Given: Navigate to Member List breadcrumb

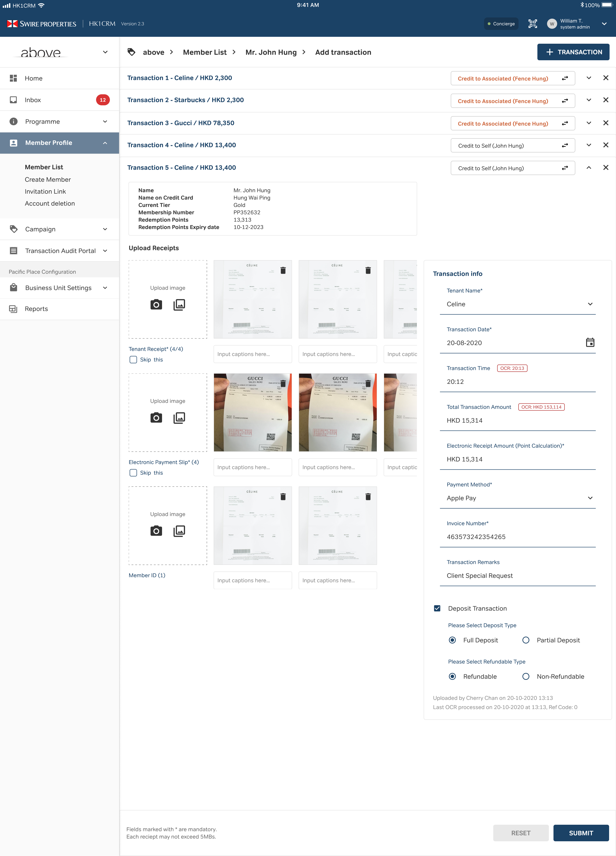Looking at the screenshot, I should click(x=205, y=52).
